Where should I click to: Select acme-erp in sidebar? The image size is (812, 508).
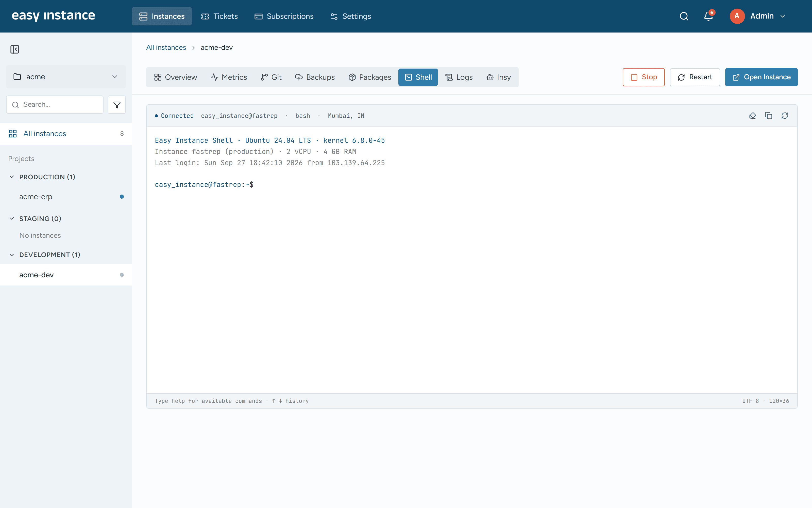click(66, 197)
